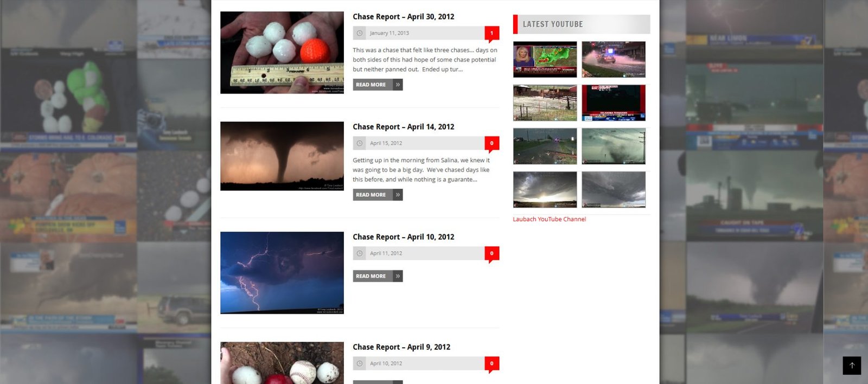
Task: Click Read More under April 10, 2012 report
Action: click(x=378, y=276)
